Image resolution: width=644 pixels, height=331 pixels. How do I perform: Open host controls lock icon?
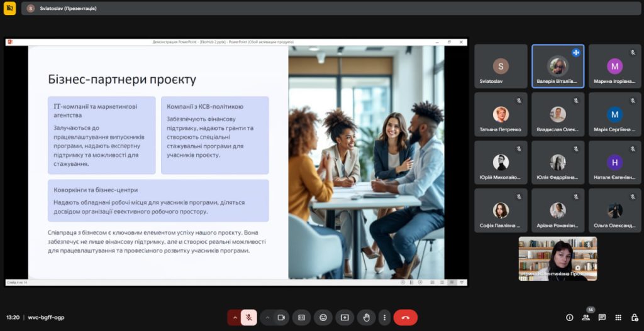coord(633,317)
